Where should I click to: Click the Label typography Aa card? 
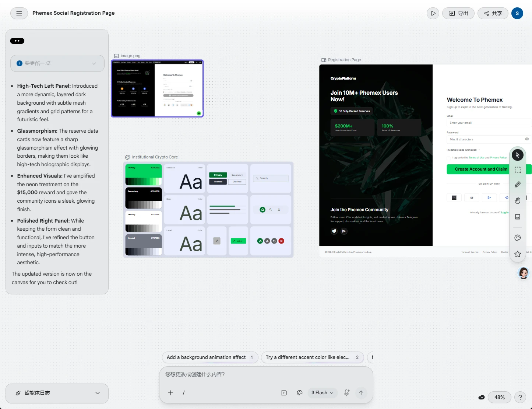pyautogui.click(x=184, y=241)
